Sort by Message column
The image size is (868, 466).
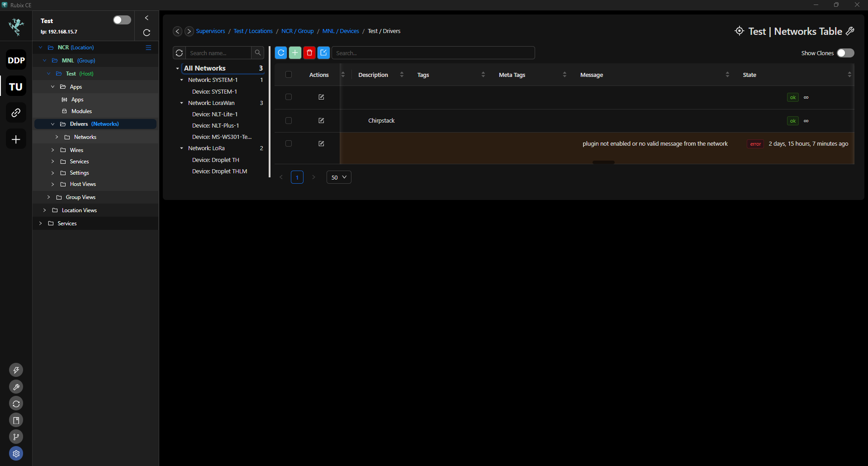pos(727,75)
